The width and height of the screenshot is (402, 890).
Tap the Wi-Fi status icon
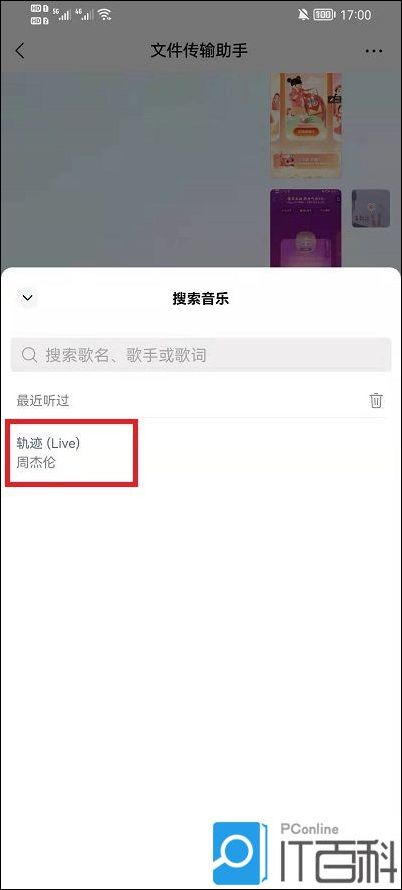pos(104,15)
